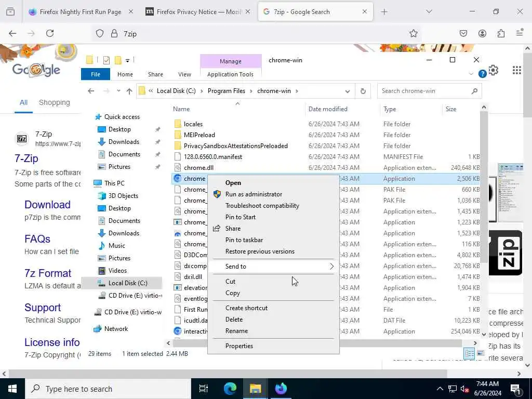The image size is (532, 399).
Task: Click the Explorer refresh button beside address bar
Action: [363, 91]
